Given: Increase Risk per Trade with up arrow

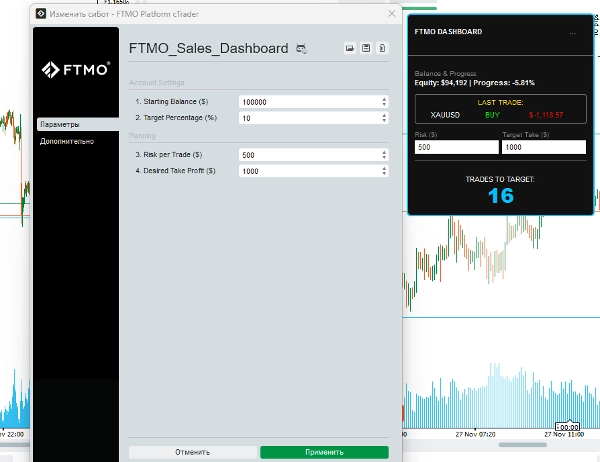Looking at the screenshot, I should (384, 152).
